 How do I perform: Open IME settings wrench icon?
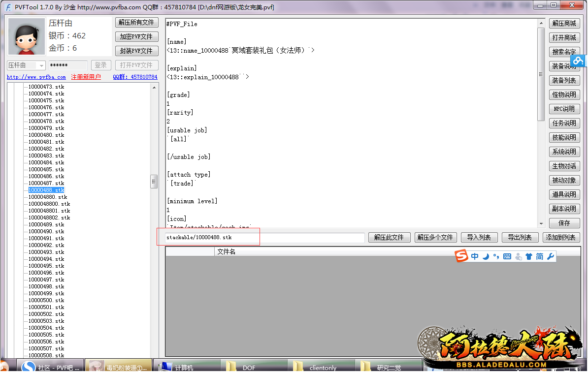pyautogui.click(x=551, y=256)
